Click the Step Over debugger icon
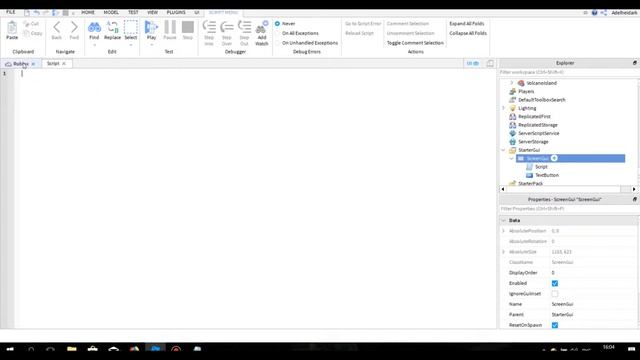 (x=227, y=27)
